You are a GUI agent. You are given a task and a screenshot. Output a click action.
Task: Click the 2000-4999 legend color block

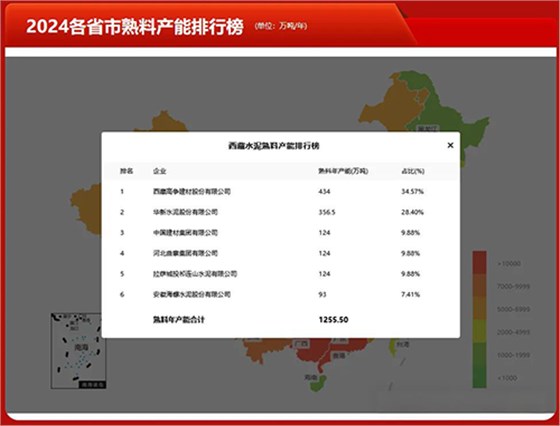pyautogui.click(x=480, y=331)
